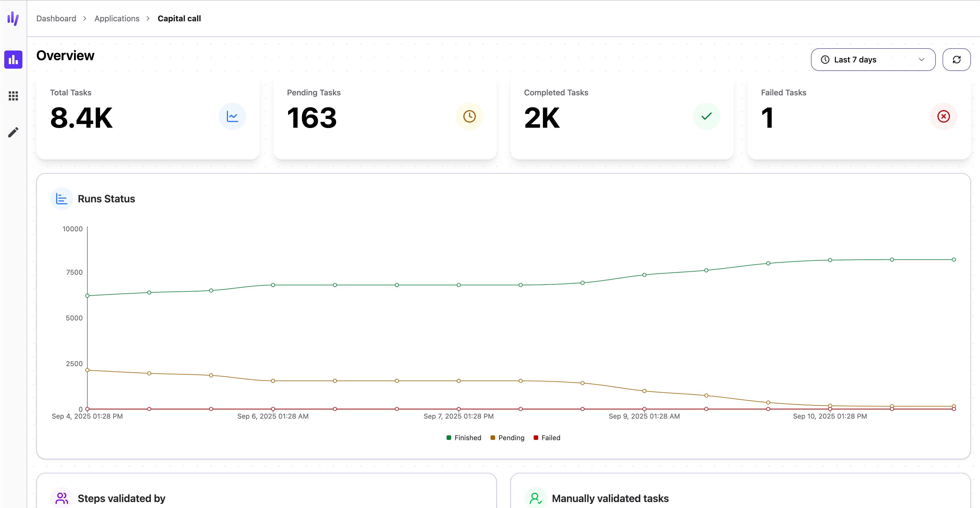The height and width of the screenshot is (508, 980).
Task: Click the Steps validated by users icon
Action: coord(62,498)
